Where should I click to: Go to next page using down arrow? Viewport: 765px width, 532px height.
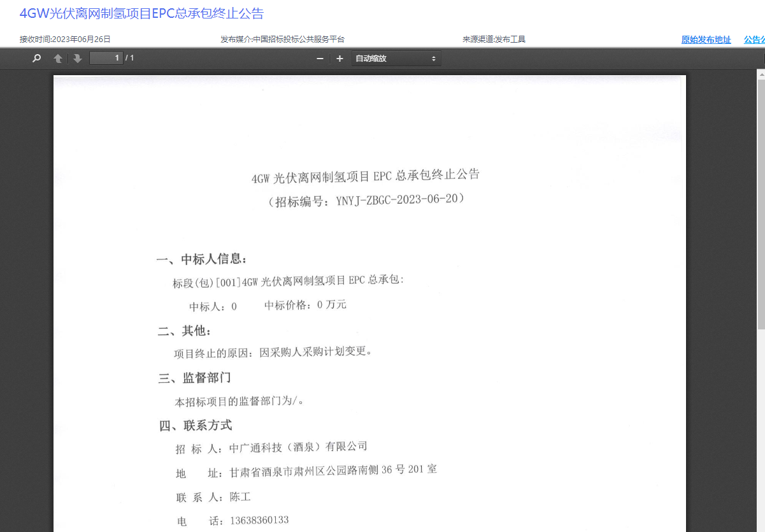[x=78, y=59]
